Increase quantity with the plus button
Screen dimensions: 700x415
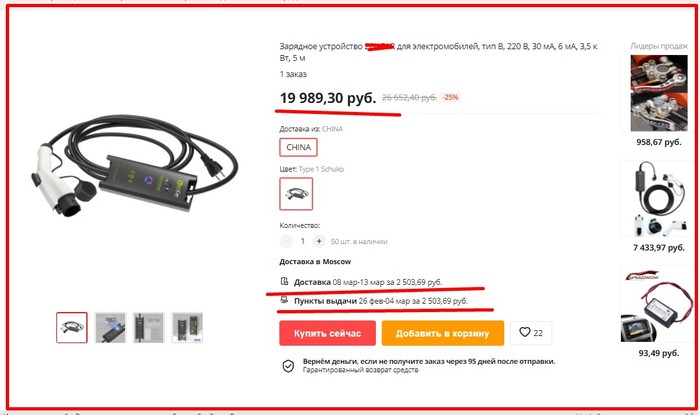319,241
